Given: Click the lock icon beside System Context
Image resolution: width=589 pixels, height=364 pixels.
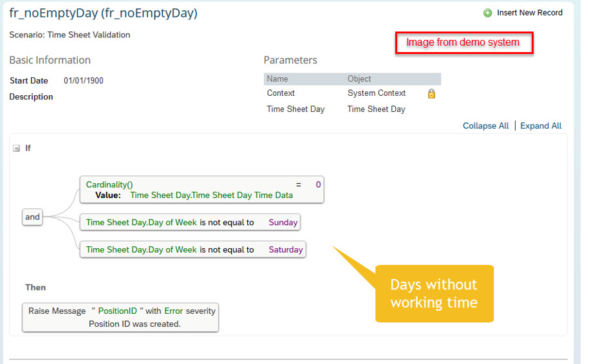Looking at the screenshot, I should tap(431, 93).
